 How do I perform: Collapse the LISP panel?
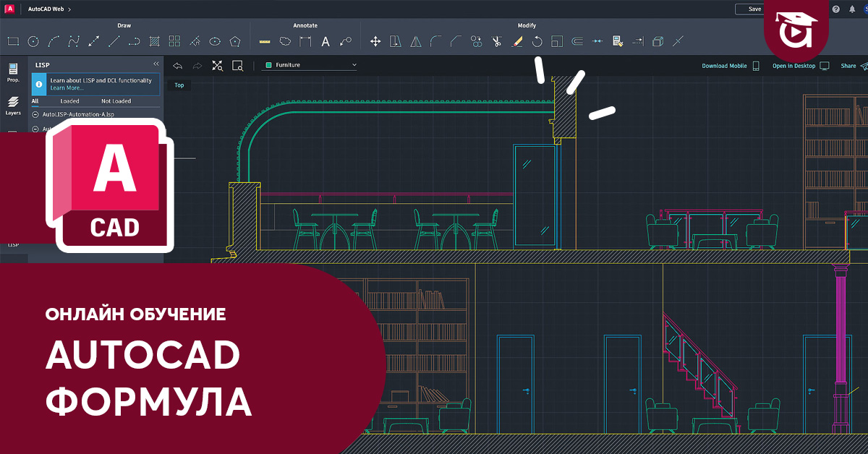tap(156, 64)
